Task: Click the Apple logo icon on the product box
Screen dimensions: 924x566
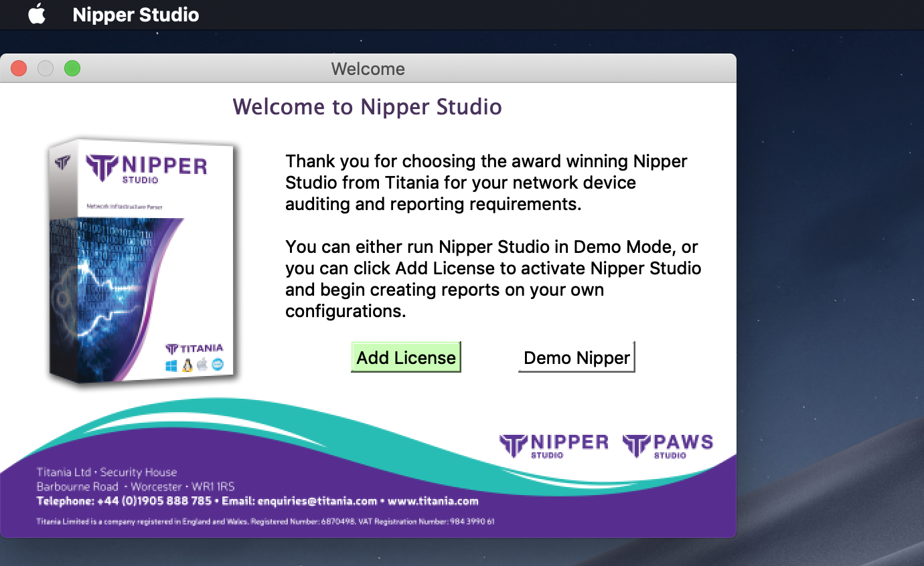Action: 202,365
